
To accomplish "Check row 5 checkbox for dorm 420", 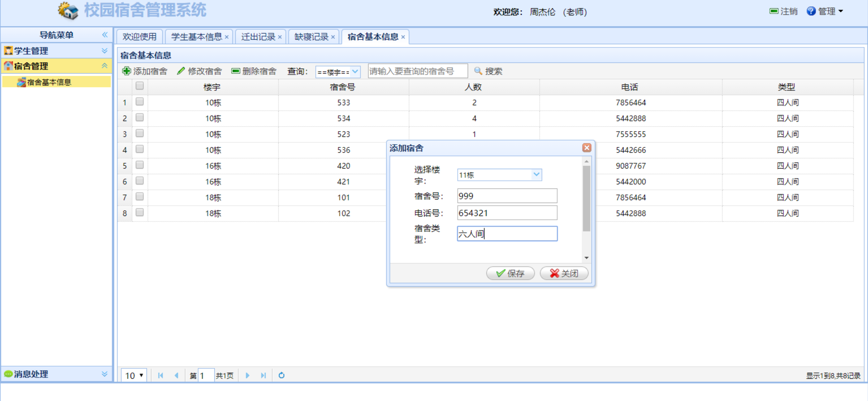I will tap(140, 165).
